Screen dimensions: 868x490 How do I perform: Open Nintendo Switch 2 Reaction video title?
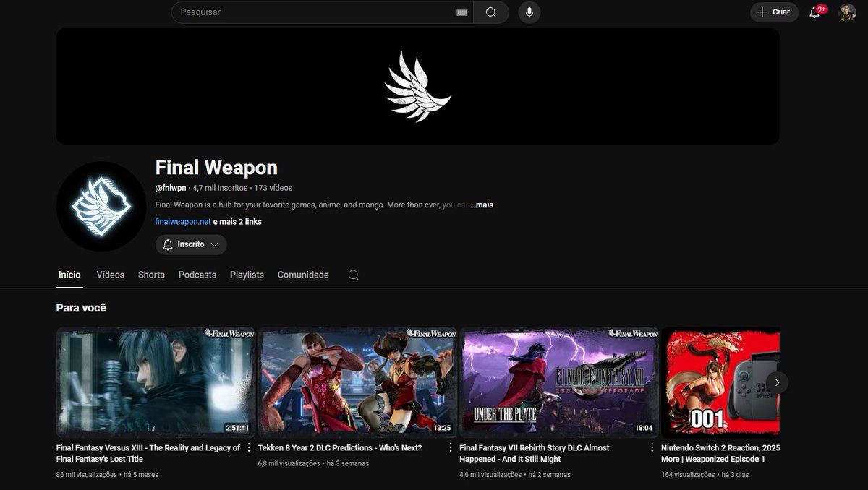tap(720, 453)
